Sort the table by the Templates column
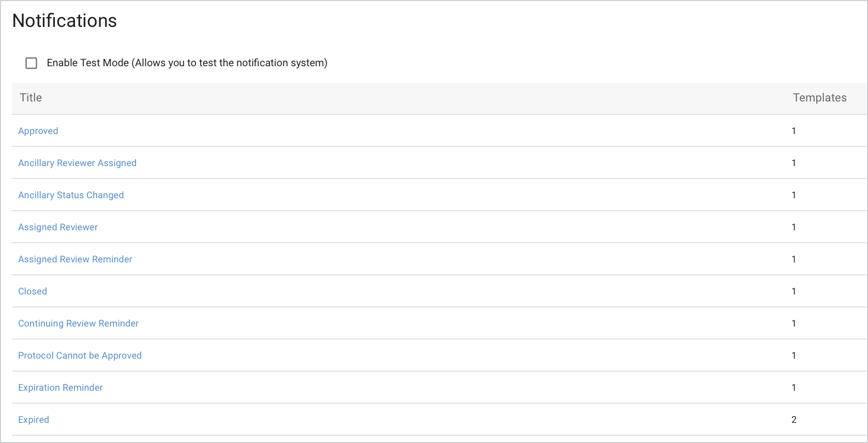The image size is (868, 443). click(x=820, y=98)
